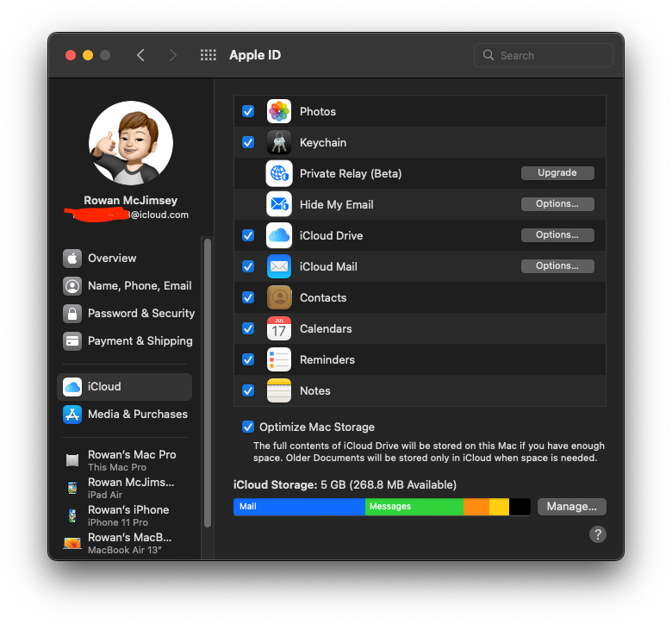672x624 pixels.
Task: Click the iCloud Drive cloud icon in list
Action: [278, 235]
